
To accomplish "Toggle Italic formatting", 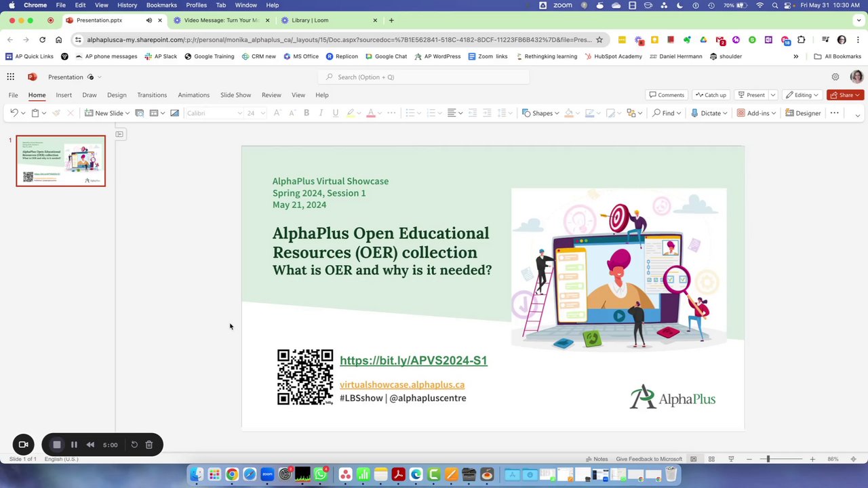I will [321, 113].
